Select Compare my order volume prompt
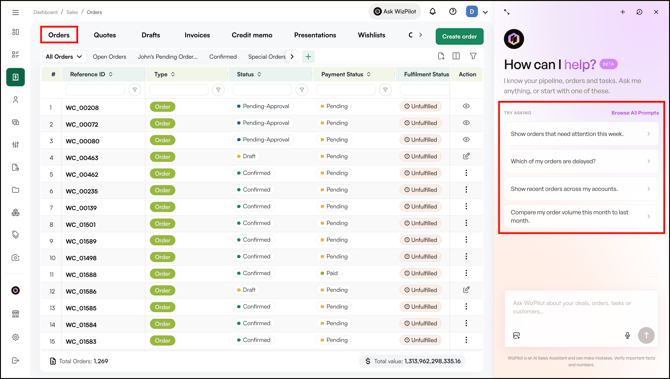The height and width of the screenshot is (379, 670). pyautogui.click(x=581, y=217)
